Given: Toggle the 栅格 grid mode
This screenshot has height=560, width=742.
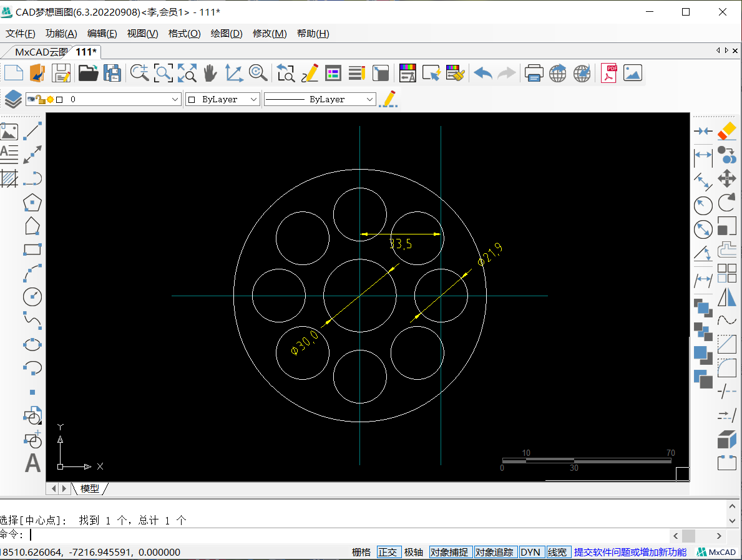Looking at the screenshot, I should point(361,552).
